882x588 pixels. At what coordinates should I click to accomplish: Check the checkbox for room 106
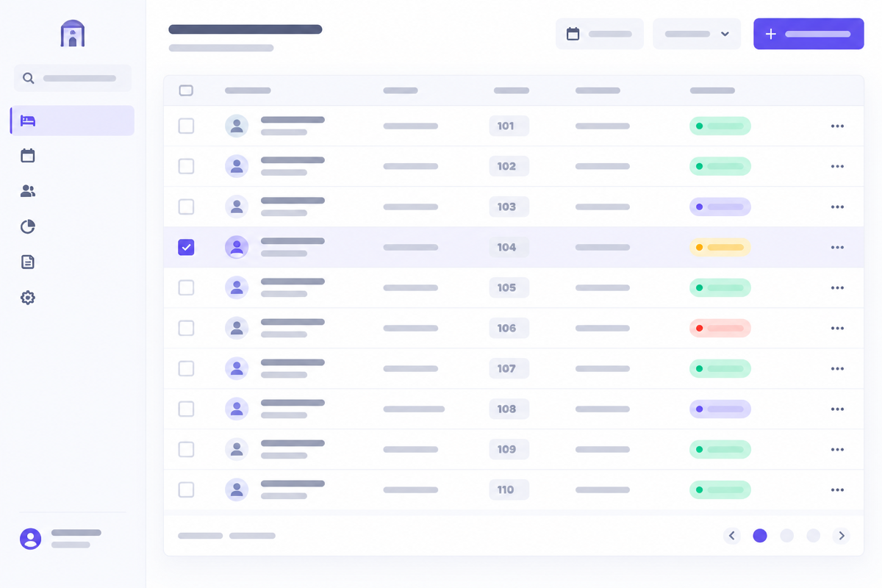(x=186, y=328)
